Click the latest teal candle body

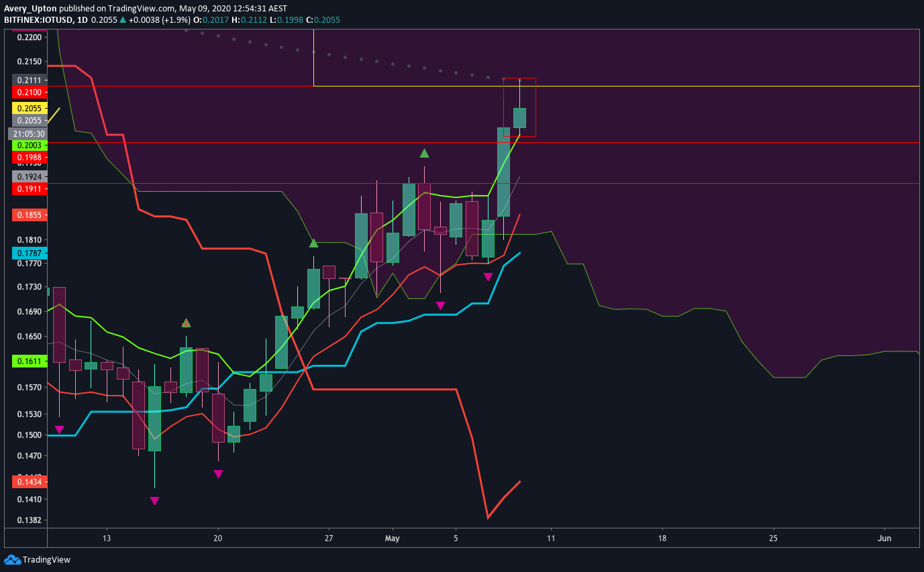(519, 118)
